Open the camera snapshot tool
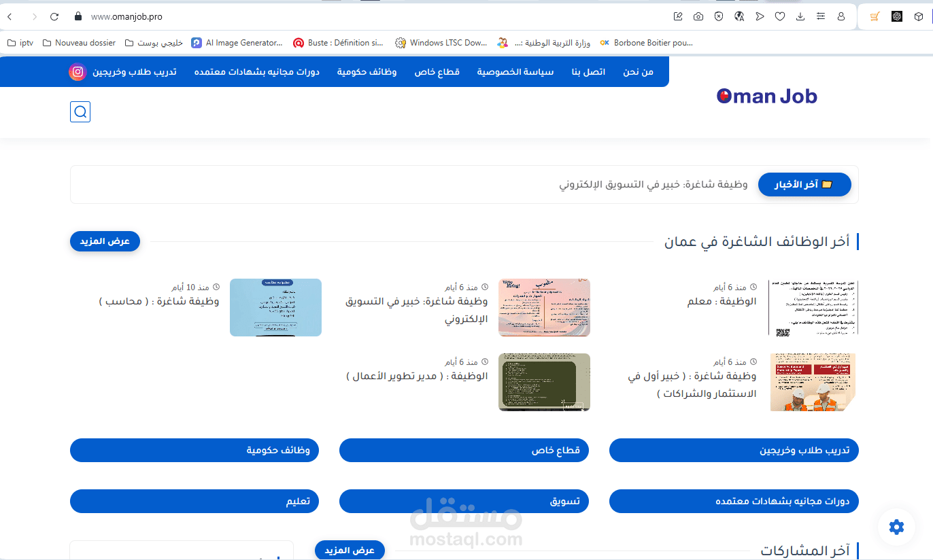The height and width of the screenshot is (560, 933). click(698, 16)
